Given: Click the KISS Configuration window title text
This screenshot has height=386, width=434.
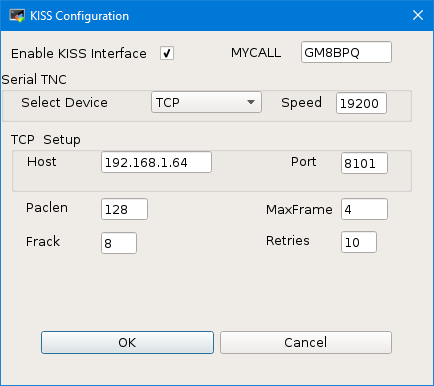Looking at the screenshot, I should [79, 16].
